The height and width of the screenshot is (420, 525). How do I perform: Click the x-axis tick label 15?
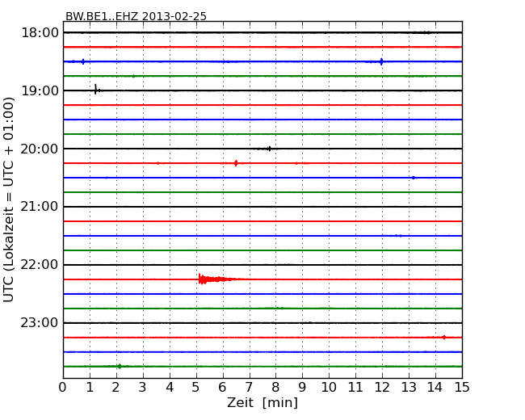click(x=462, y=387)
